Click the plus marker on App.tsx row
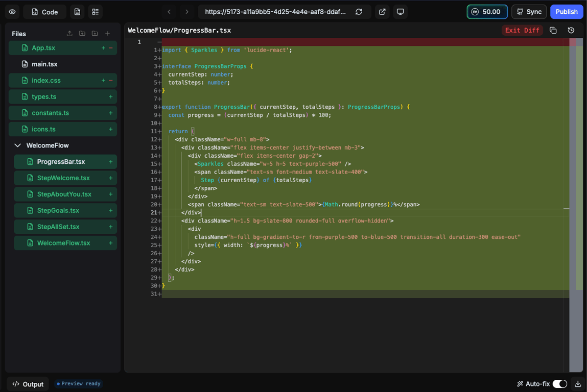Viewport: 587px width, 392px height. pyautogui.click(x=103, y=48)
